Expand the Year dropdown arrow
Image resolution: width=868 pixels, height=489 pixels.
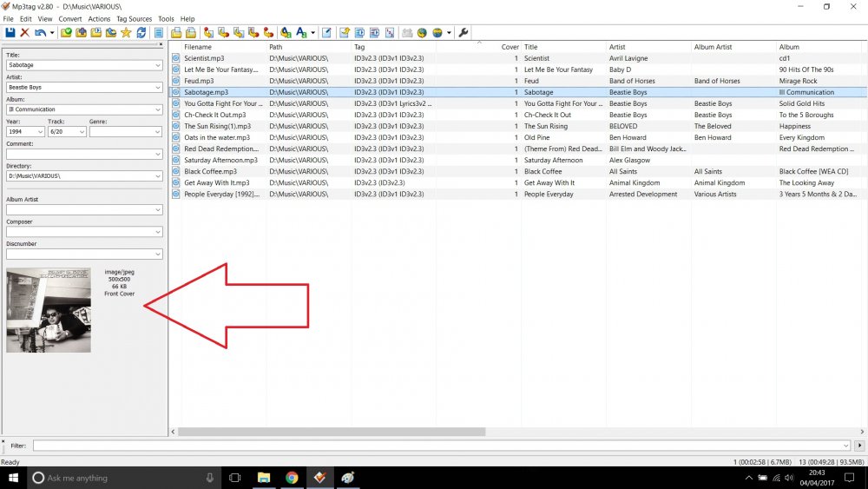coord(40,132)
